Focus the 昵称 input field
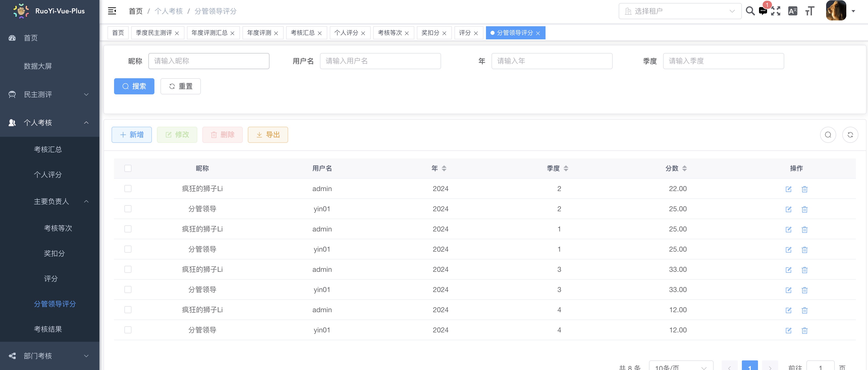Viewport: 868px width, 370px height. [209, 61]
